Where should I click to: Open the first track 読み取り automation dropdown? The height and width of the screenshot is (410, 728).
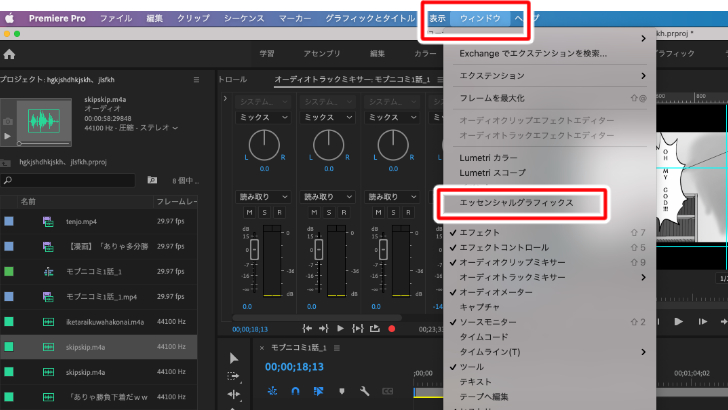pyautogui.click(x=263, y=197)
